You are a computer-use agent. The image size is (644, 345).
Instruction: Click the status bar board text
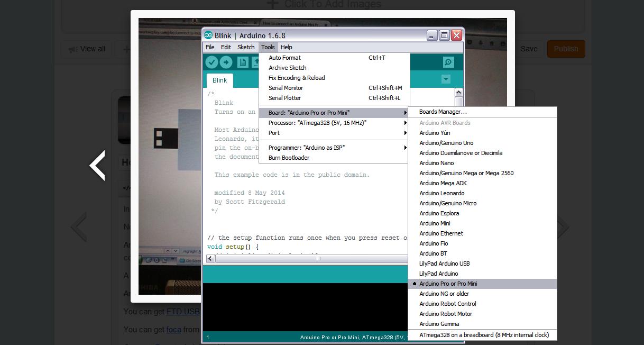click(x=354, y=337)
